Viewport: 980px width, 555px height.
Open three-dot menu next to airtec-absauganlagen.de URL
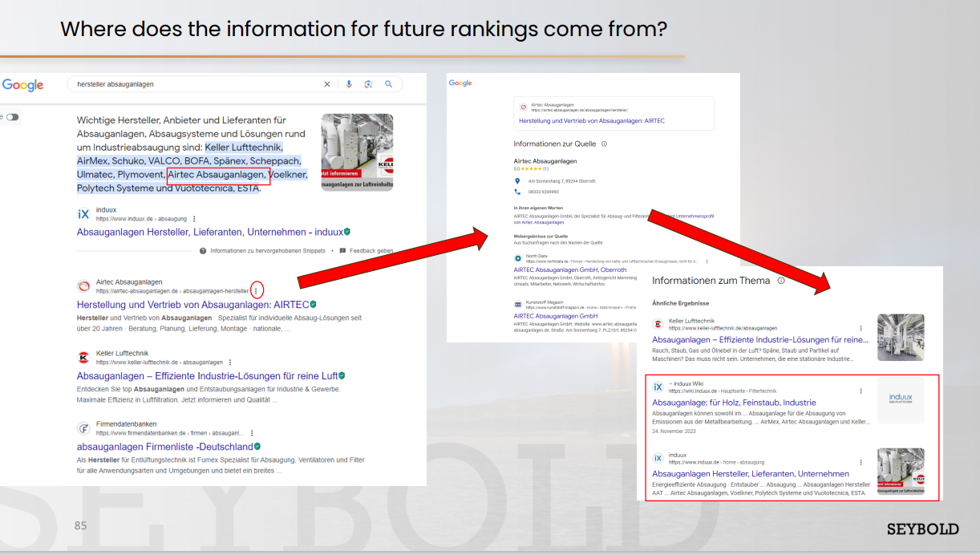(x=256, y=290)
